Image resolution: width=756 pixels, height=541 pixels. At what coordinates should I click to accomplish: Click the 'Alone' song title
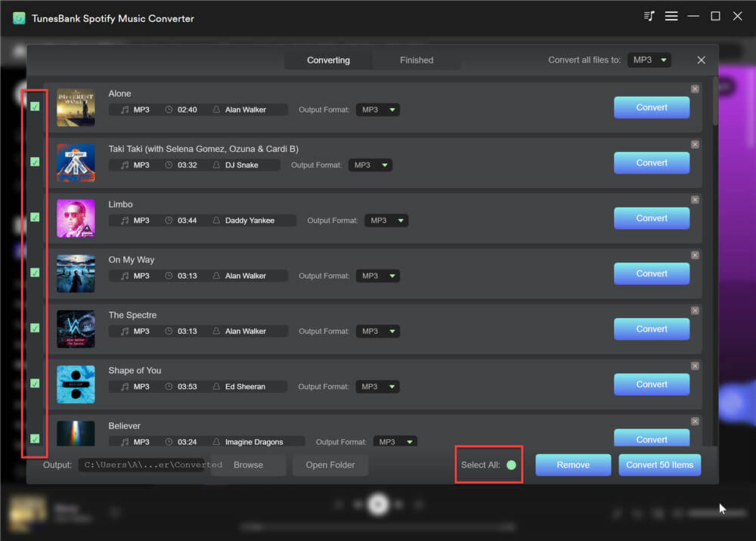click(x=119, y=94)
